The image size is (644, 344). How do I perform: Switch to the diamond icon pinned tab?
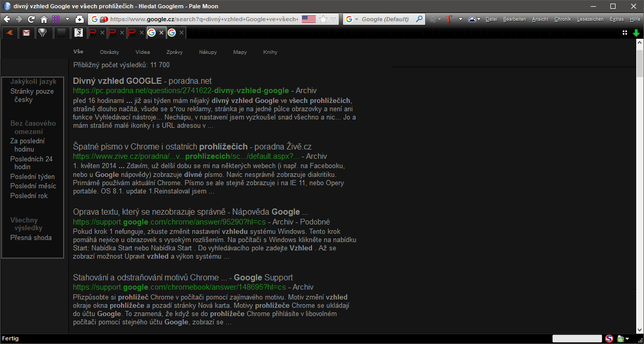(x=43, y=33)
